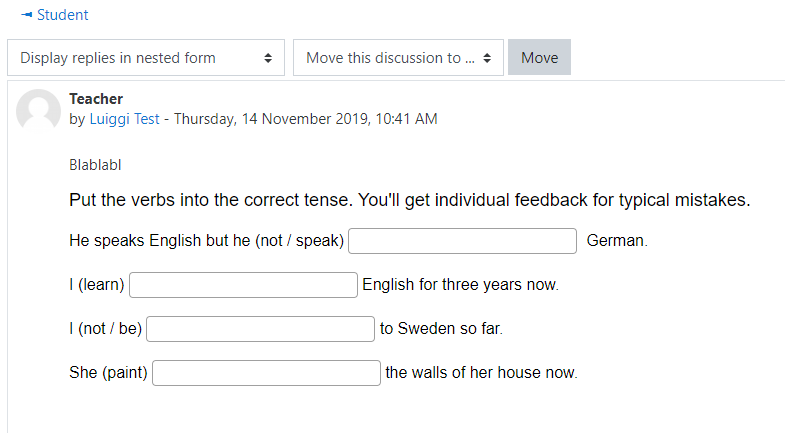Click the Teacher post avatar picture
Image resolution: width=785 pixels, height=433 pixels.
pyautogui.click(x=39, y=111)
